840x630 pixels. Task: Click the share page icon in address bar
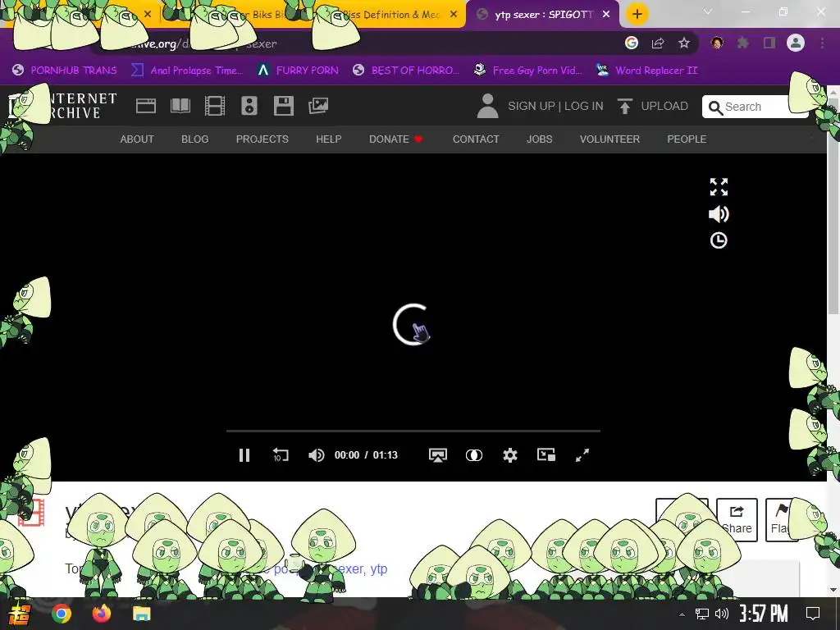coord(658,43)
